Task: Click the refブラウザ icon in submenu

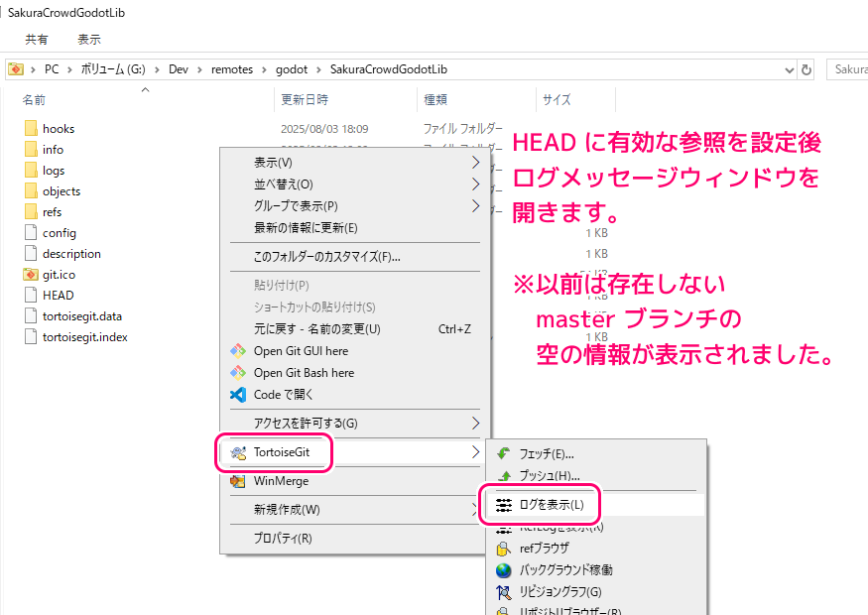Action: (x=503, y=549)
